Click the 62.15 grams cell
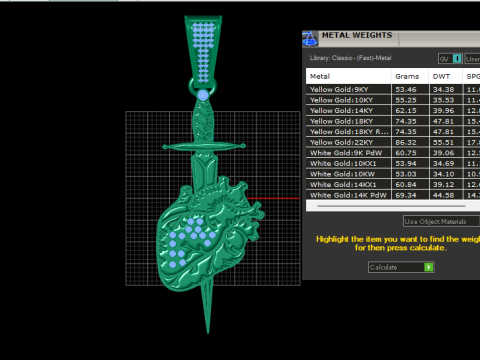Screen dimensions: 480x360 410,110
